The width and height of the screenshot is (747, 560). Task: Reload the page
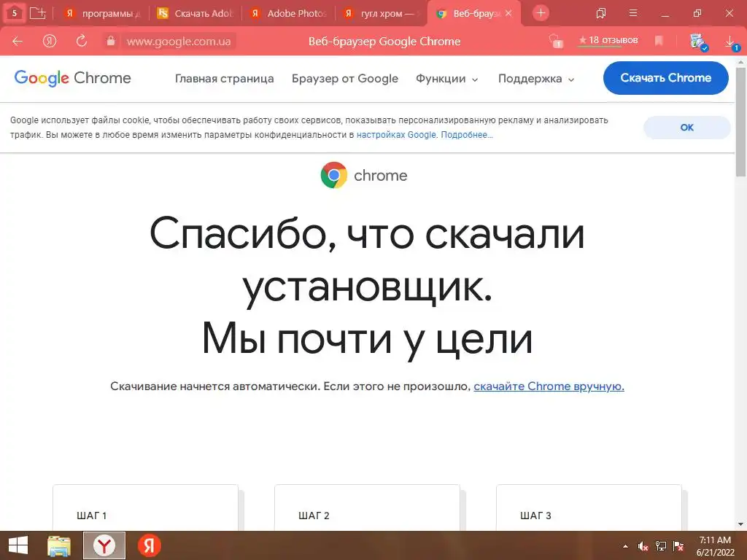pos(82,41)
